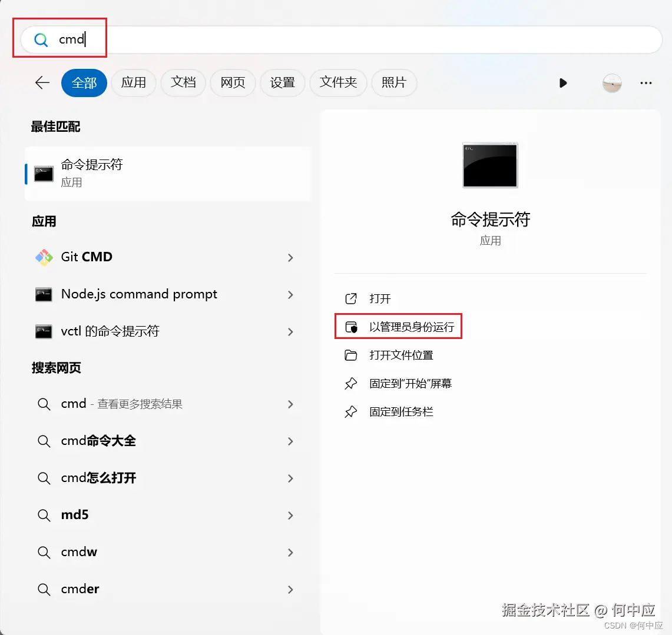This screenshot has height=635, width=672.
Task: Switch to the 应用 filter tab
Action: tap(133, 83)
